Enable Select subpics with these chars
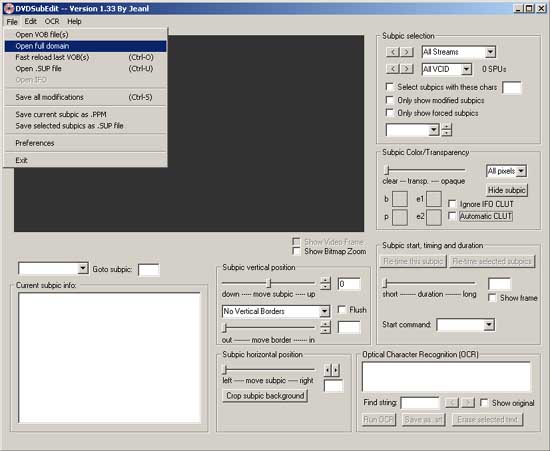 [x=389, y=87]
